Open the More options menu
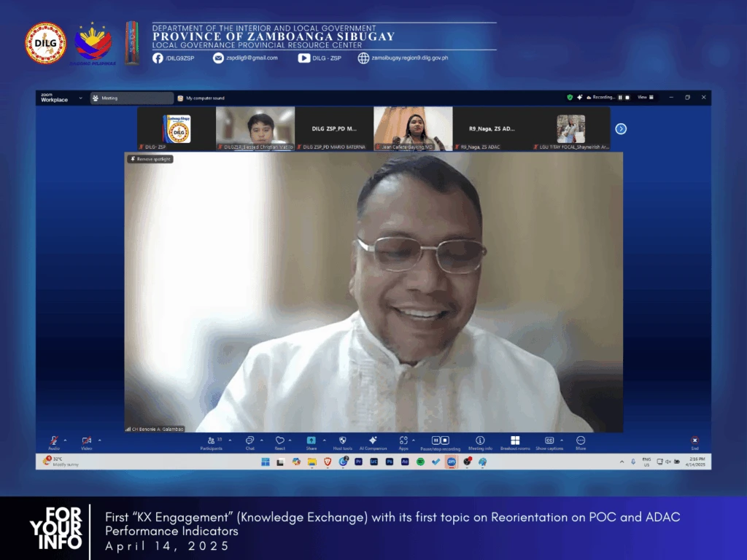 [x=581, y=443]
